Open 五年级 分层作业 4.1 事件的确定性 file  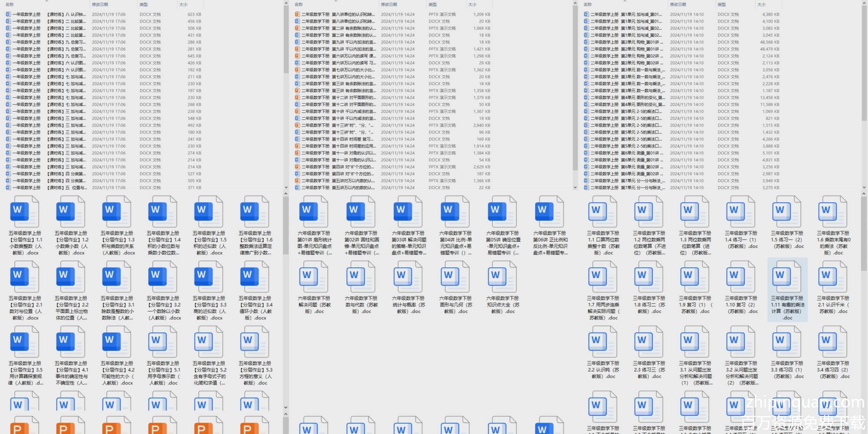click(x=71, y=342)
